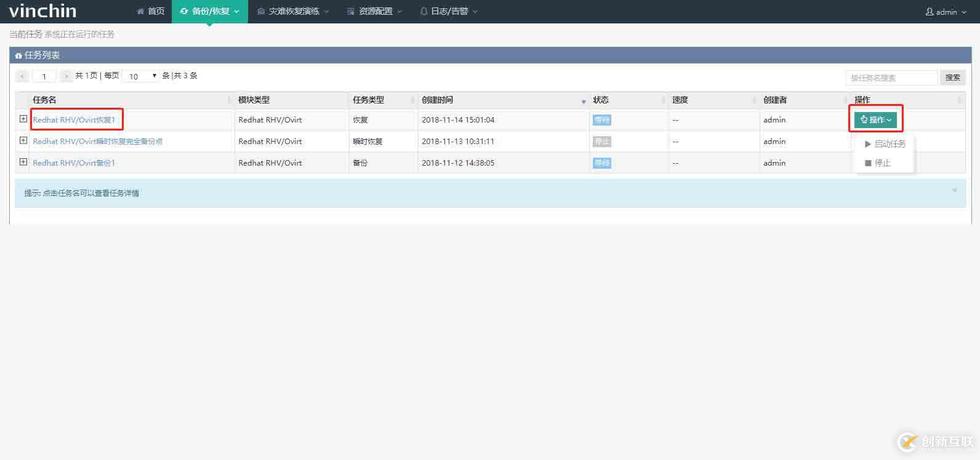Viewport: 980px width, 460px height.
Task: Expand the 瞬时恢复完全备份点 task row
Action: [23, 140]
